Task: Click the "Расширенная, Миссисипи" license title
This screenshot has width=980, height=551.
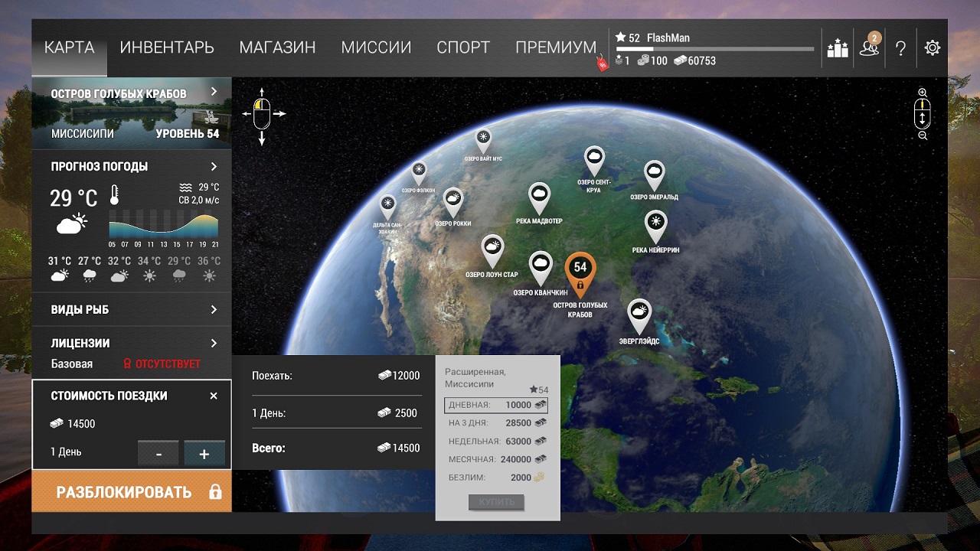Action: tap(475, 378)
